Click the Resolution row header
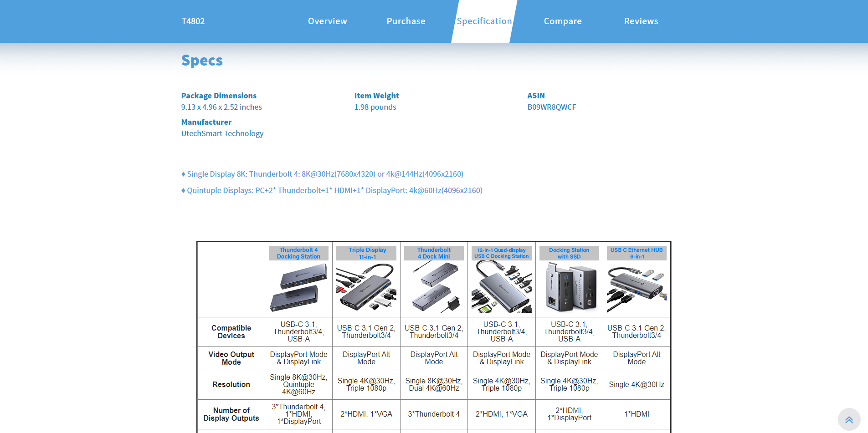Image resolution: width=868 pixels, height=433 pixels. point(231,385)
